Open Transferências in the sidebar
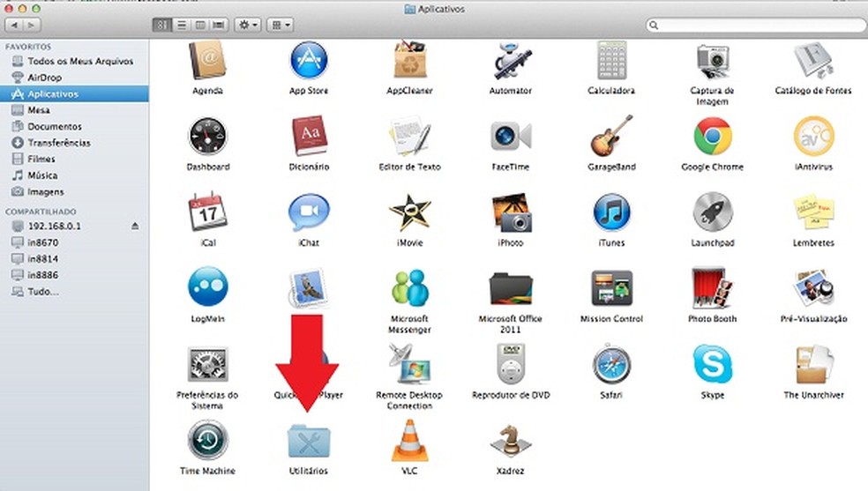Image resolution: width=868 pixels, height=491 pixels. click(x=74, y=143)
